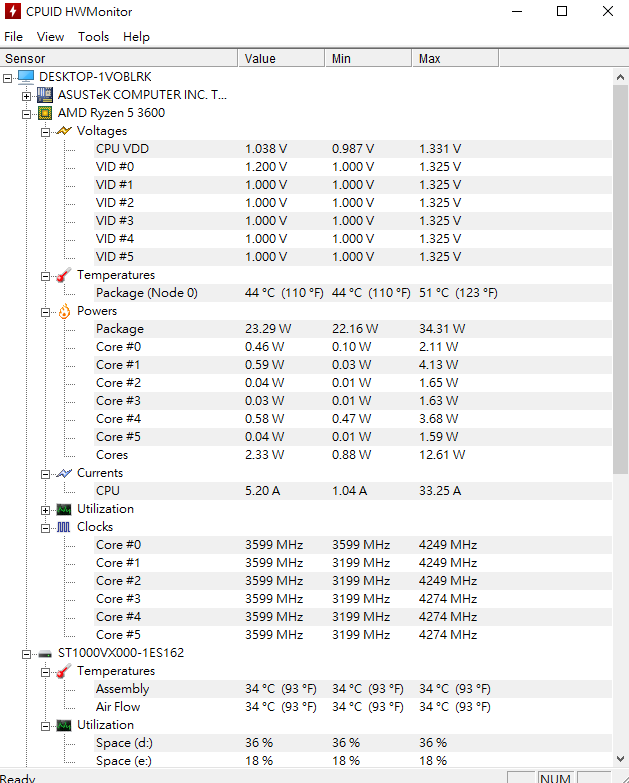Click the hard drive Temperatures thermometer icon
Screen dimensions: 629x783
(63, 671)
